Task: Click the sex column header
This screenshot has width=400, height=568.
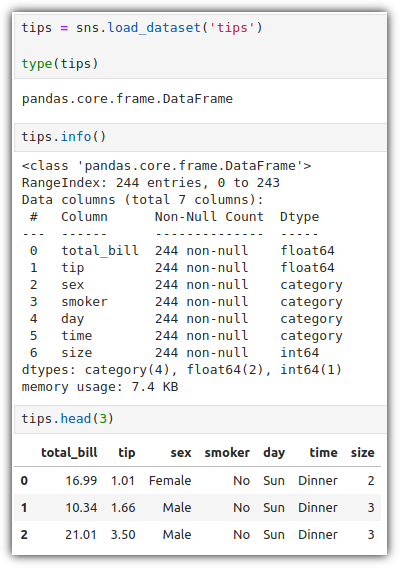Action: coord(181,453)
